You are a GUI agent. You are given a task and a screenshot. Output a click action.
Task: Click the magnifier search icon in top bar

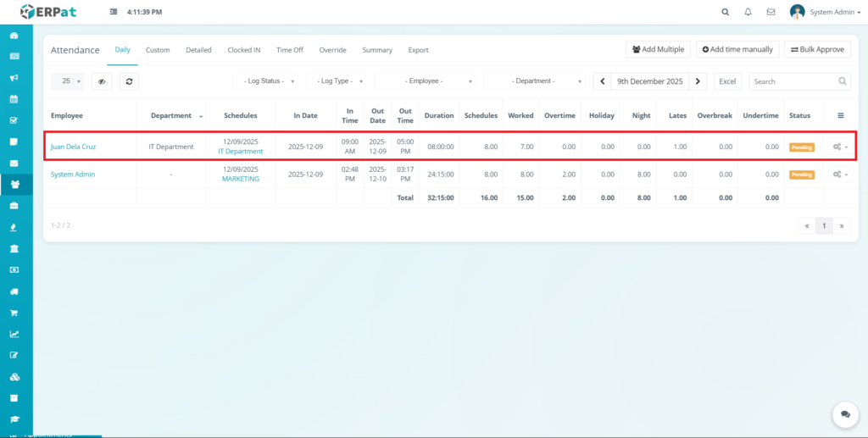coord(725,13)
